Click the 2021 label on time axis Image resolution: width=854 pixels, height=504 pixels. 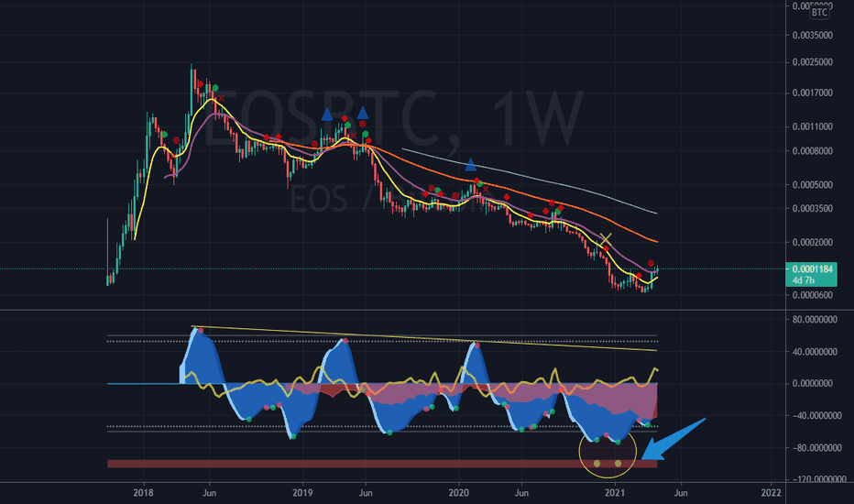pyautogui.click(x=615, y=493)
